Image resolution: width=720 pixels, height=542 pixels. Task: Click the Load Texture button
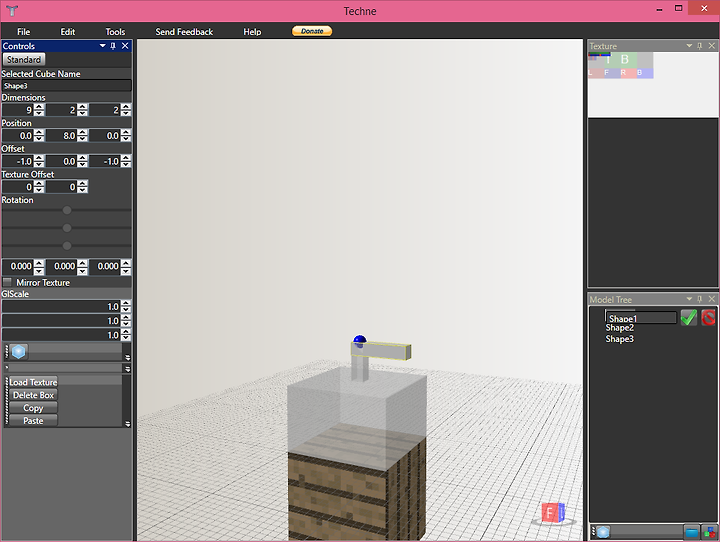(x=33, y=382)
